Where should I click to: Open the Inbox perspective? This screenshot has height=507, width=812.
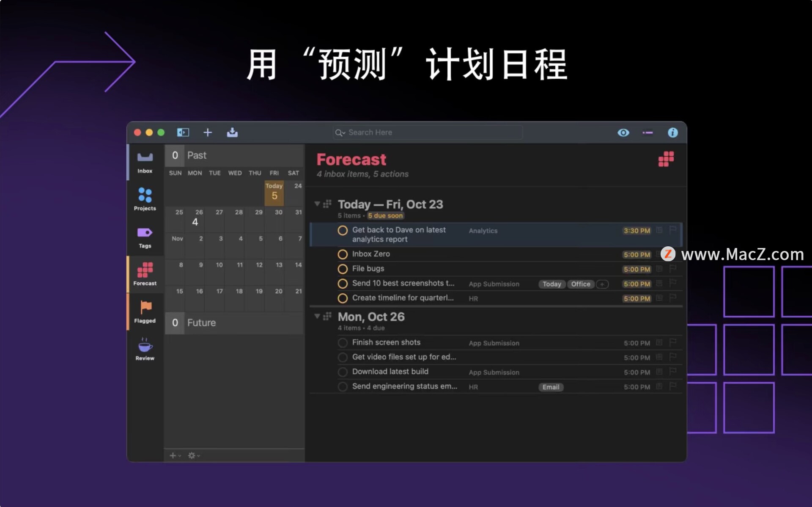click(145, 163)
